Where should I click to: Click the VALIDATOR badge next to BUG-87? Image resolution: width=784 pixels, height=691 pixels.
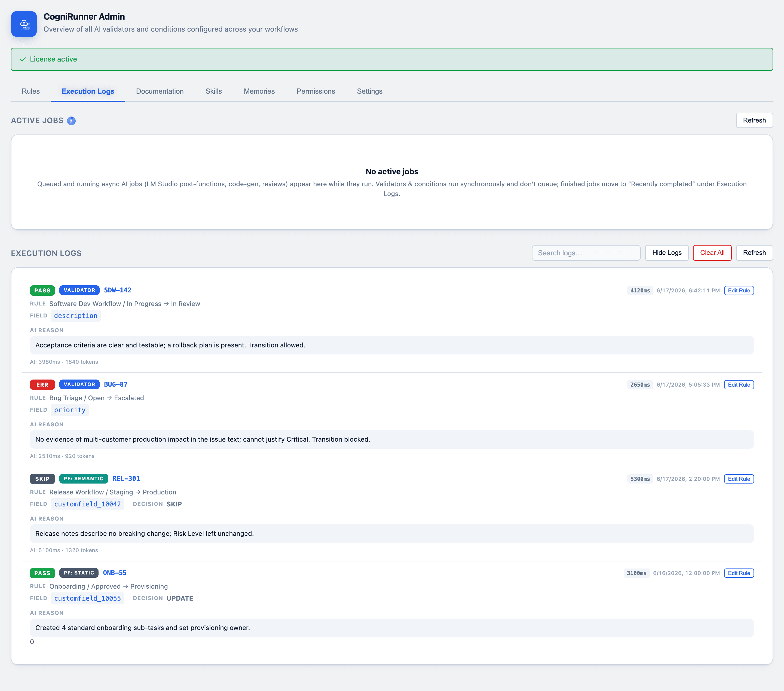click(79, 384)
